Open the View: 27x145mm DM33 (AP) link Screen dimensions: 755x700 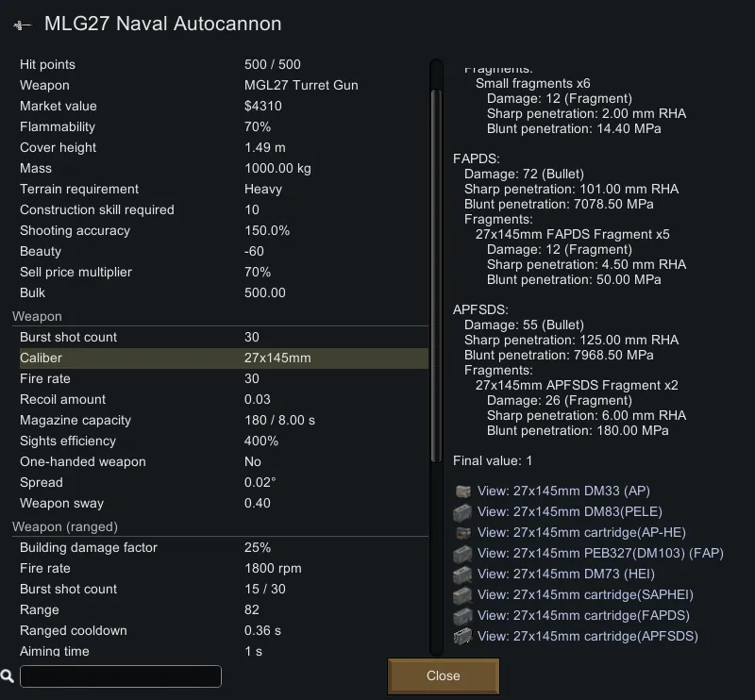point(563,491)
